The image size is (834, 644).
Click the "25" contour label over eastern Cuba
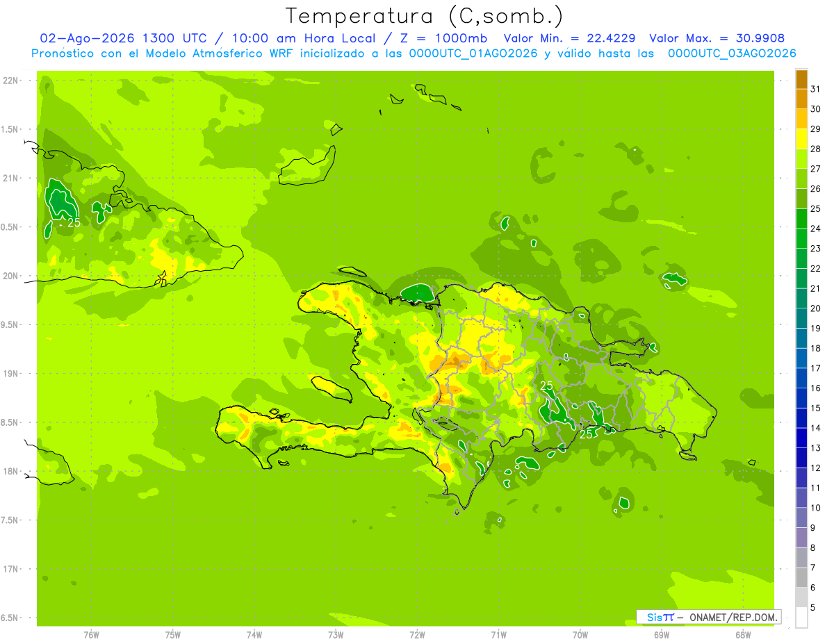[x=74, y=223]
